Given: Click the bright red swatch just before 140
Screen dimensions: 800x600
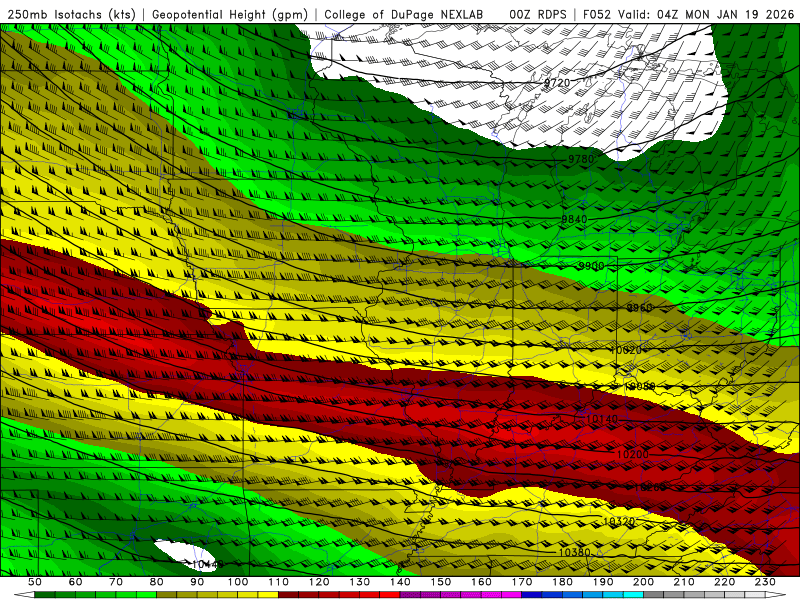Looking at the screenshot, I should click(390, 595).
